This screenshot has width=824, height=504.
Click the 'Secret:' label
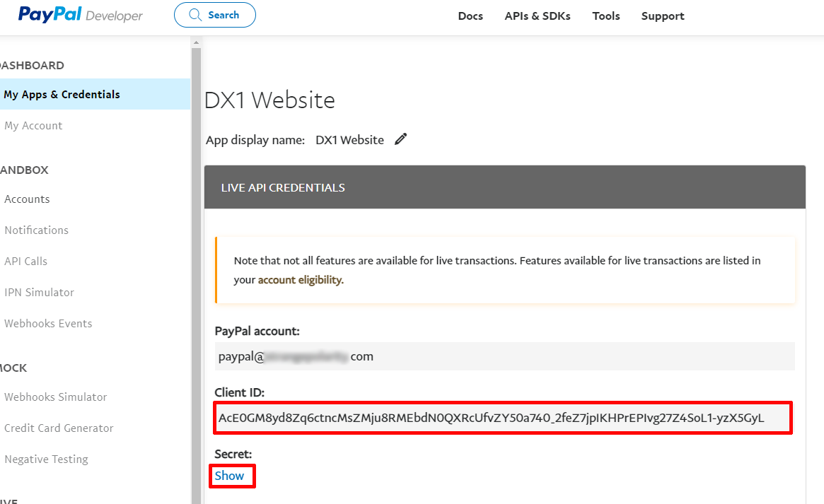[x=233, y=454]
